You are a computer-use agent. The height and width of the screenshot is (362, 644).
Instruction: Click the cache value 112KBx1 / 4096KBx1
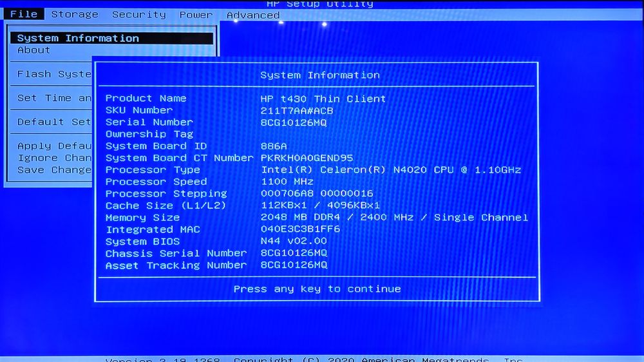(x=320, y=205)
